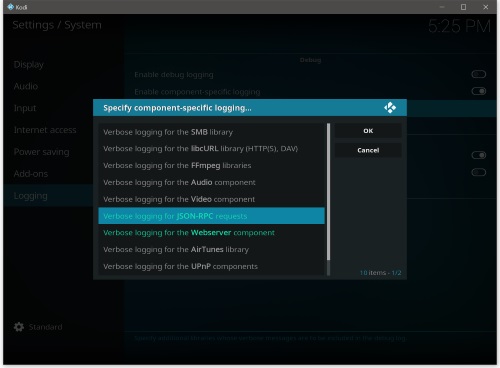This screenshot has width=500, height=368.
Task: Select Verbose logging for the Video component
Action: [x=211, y=199]
